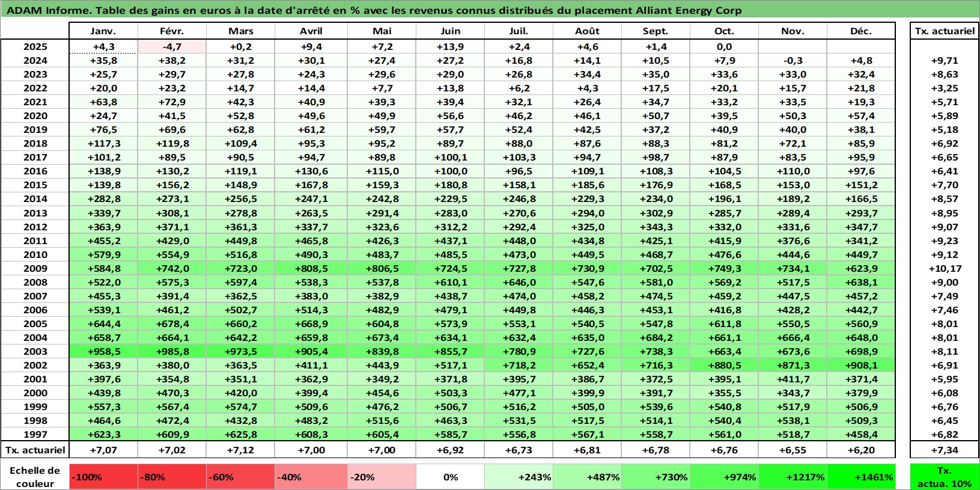Click the +1217% green scale swatch

click(x=793, y=477)
